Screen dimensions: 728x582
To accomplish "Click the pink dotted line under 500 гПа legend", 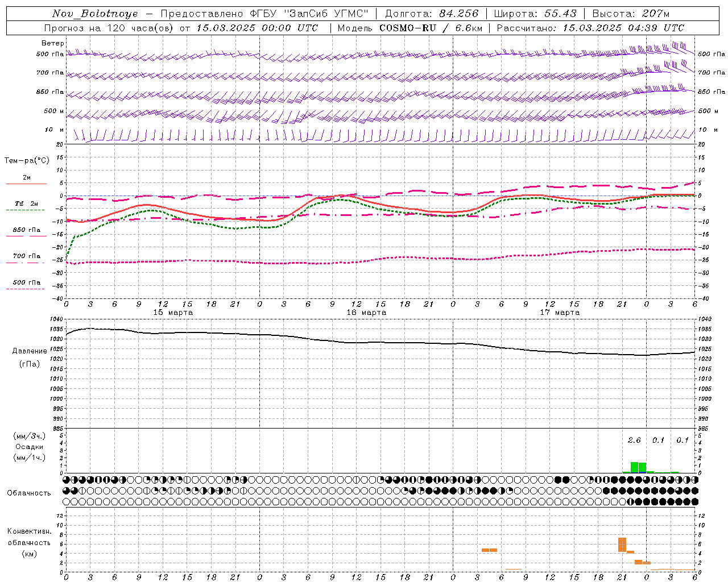I will (x=25, y=289).
